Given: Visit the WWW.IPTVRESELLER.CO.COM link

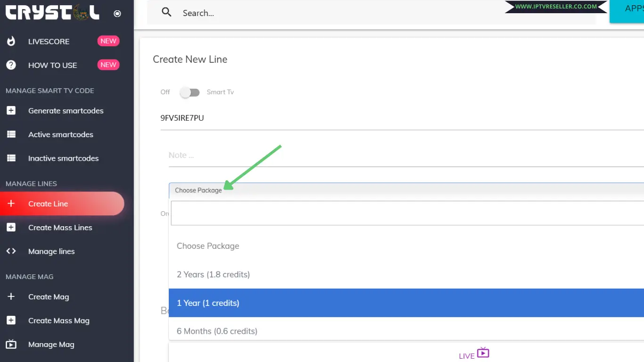Looking at the screenshot, I should (x=556, y=7).
